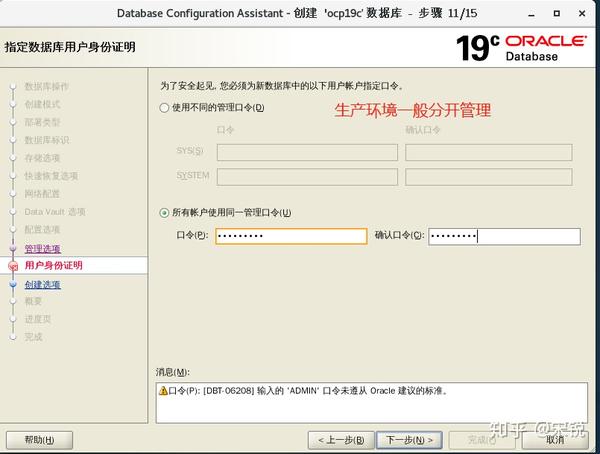Viewport: 600px width, 454px height.
Task: Click the 进度页 step label
Action: (38, 319)
